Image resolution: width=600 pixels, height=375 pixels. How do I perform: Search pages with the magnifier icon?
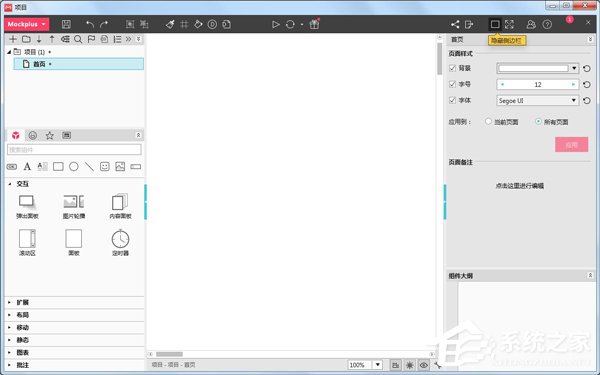78,39
